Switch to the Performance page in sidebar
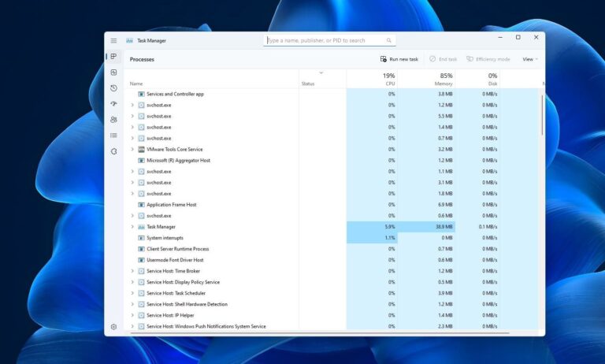This screenshot has width=605, height=364. tap(113, 72)
